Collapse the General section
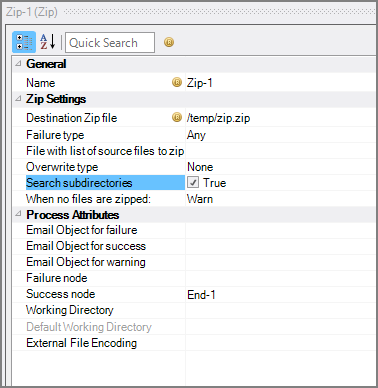This screenshot has width=378, height=388. (18, 63)
